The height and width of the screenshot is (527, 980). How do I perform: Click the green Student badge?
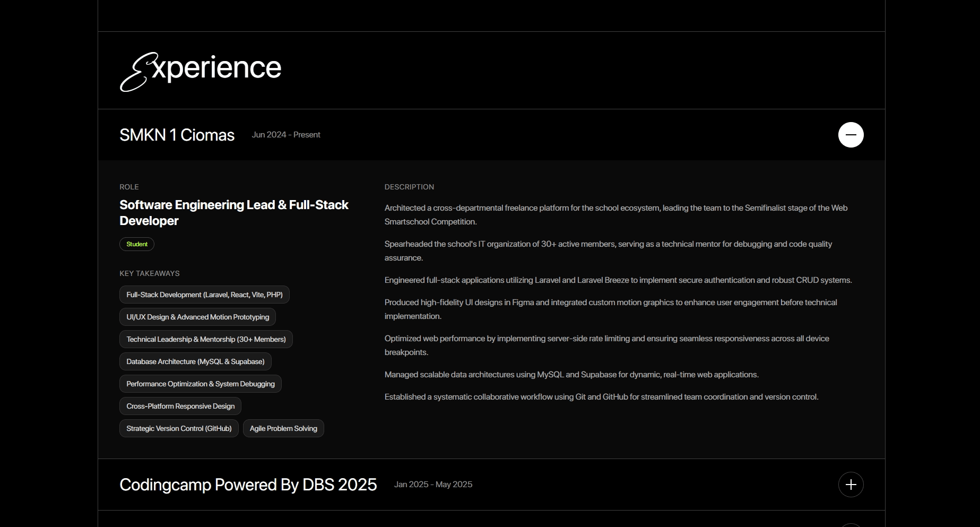point(137,244)
